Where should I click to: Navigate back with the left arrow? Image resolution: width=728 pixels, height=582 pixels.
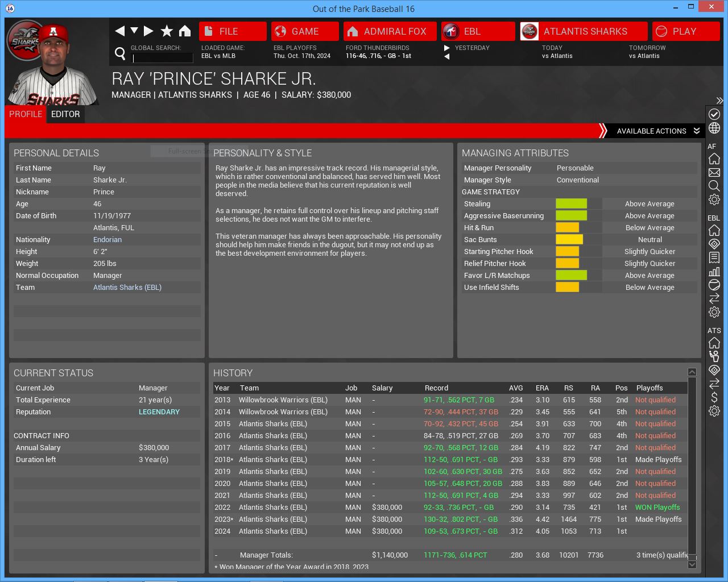[119, 31]
